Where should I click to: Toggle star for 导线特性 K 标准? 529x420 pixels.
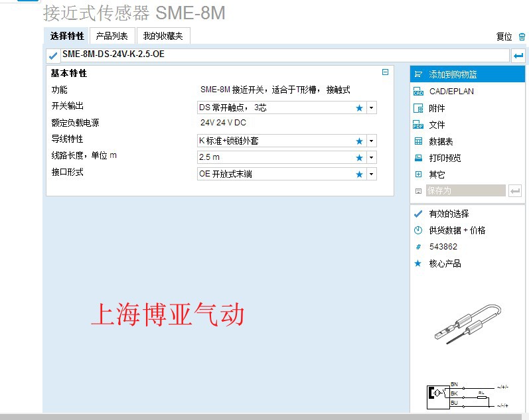359,141
